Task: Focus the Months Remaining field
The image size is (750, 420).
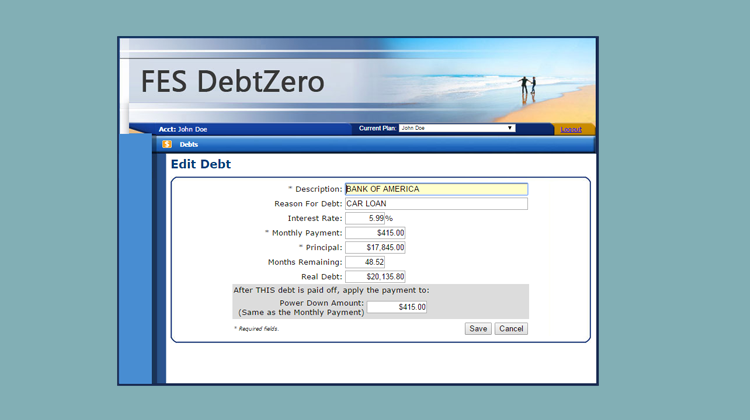Action: [x=365, y=262]
